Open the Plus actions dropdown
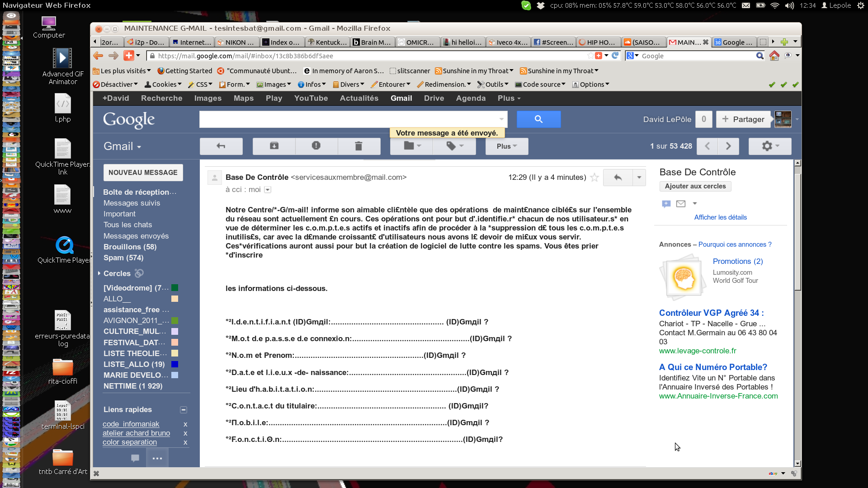The width and height of the screenshot is (868, 488). [x=506, y=146]
